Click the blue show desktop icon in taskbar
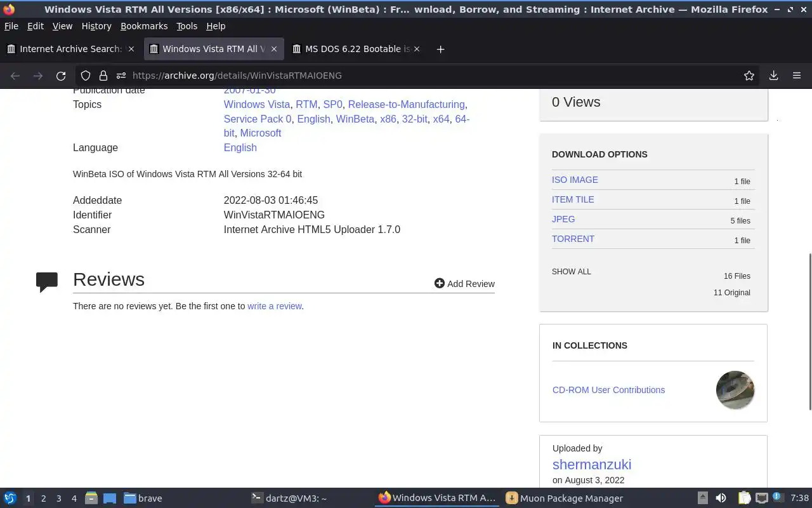The height and width of the screenshot is (508, 812). pyautogui.click(x=110, y=498)
